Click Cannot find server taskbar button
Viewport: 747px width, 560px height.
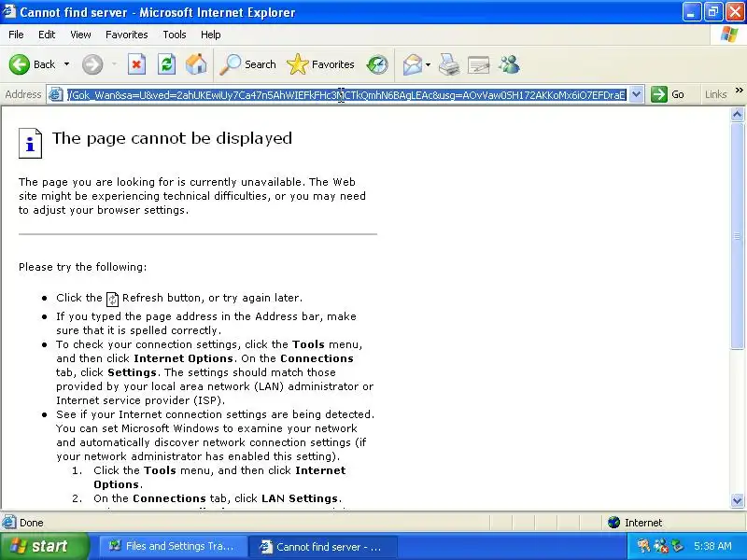click(322, 547)
